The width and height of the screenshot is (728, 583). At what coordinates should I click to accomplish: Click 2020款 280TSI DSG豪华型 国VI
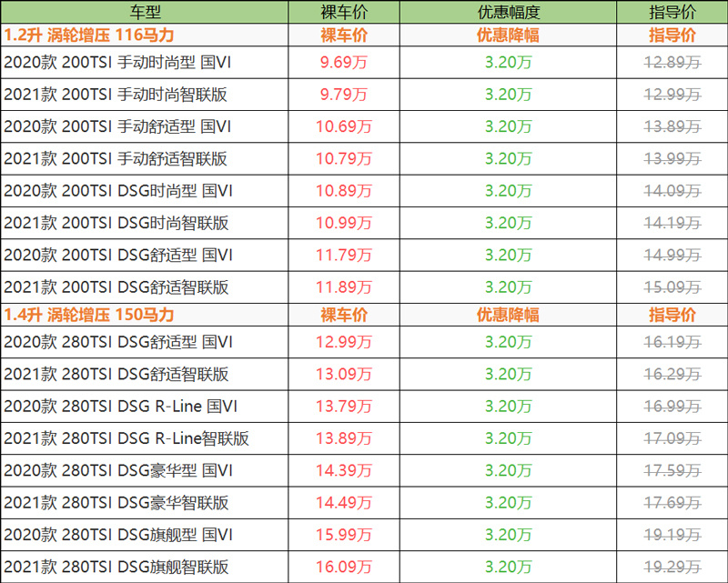point(118,470)
